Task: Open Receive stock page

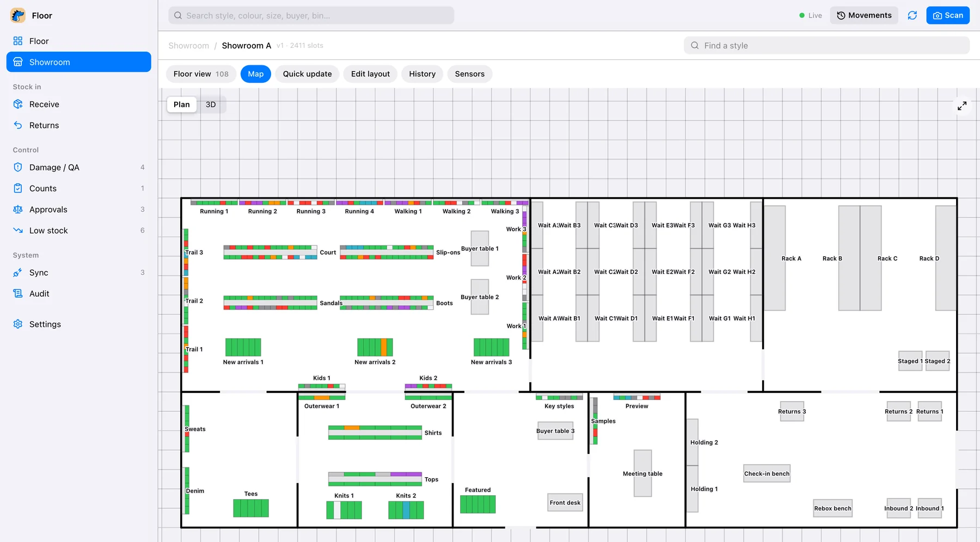Action: (x=79, y=104)
